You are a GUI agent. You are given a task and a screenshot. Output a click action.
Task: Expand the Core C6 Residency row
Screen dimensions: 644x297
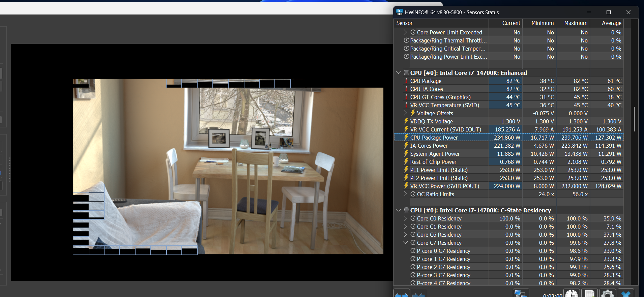click(405, 235)
